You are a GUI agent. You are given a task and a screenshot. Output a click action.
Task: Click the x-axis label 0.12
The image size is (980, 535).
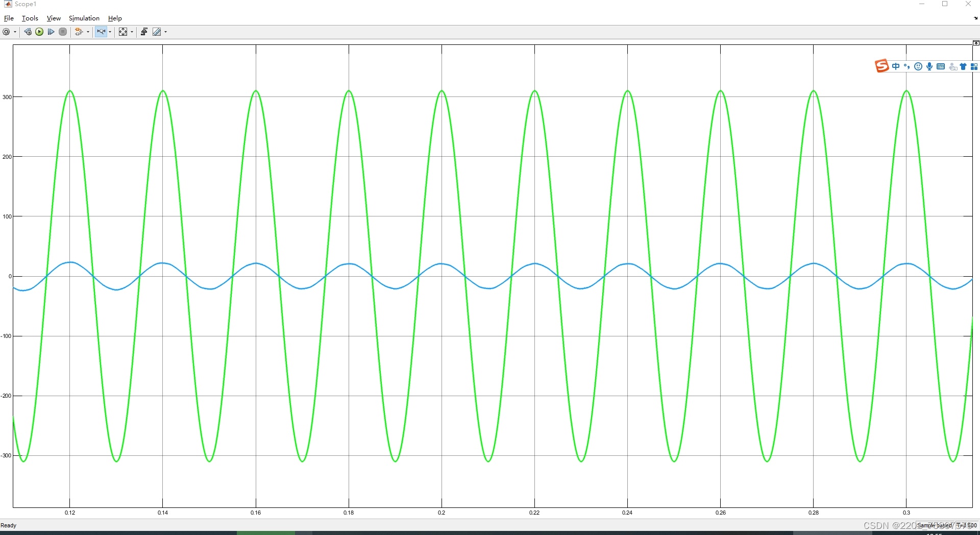tap(70, 513)
